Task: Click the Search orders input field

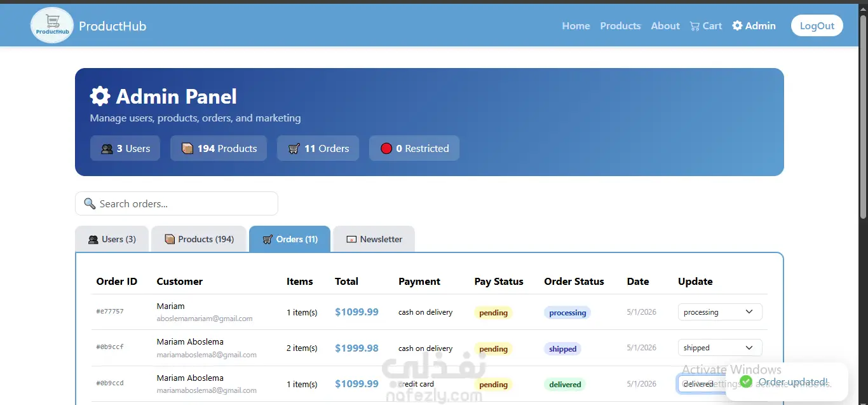Action: point(177,203)
